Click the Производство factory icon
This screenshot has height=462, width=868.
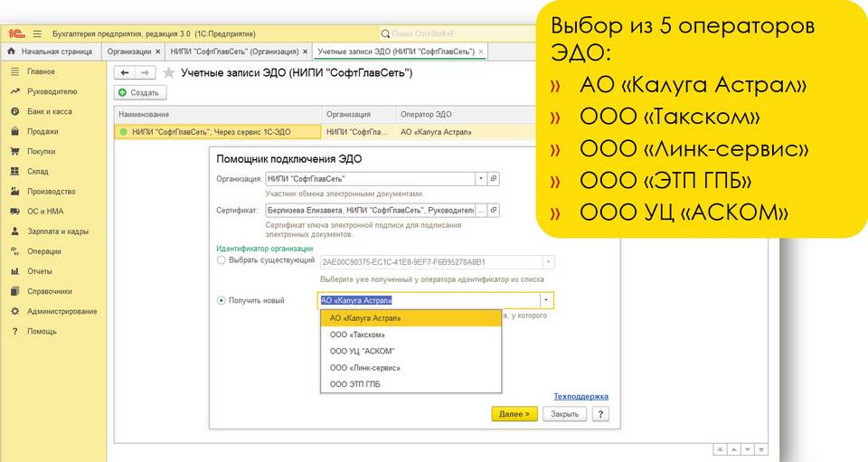click(x=15, y=192)
